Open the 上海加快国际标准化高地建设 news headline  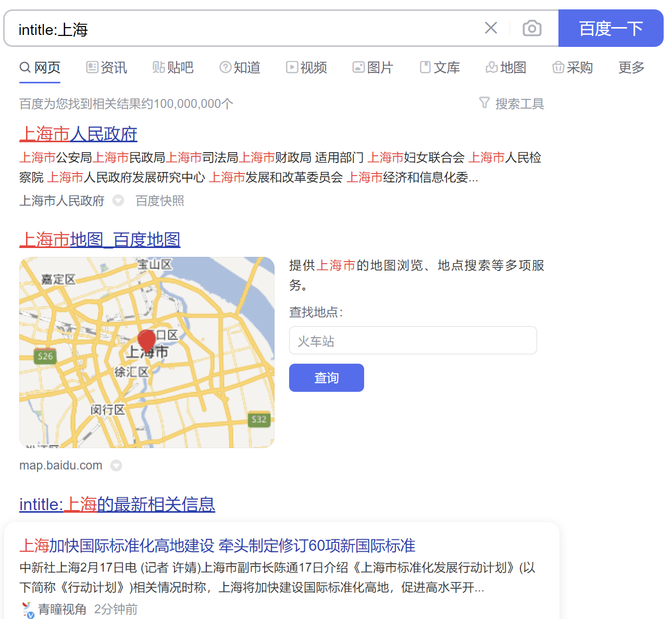[217, 546]
